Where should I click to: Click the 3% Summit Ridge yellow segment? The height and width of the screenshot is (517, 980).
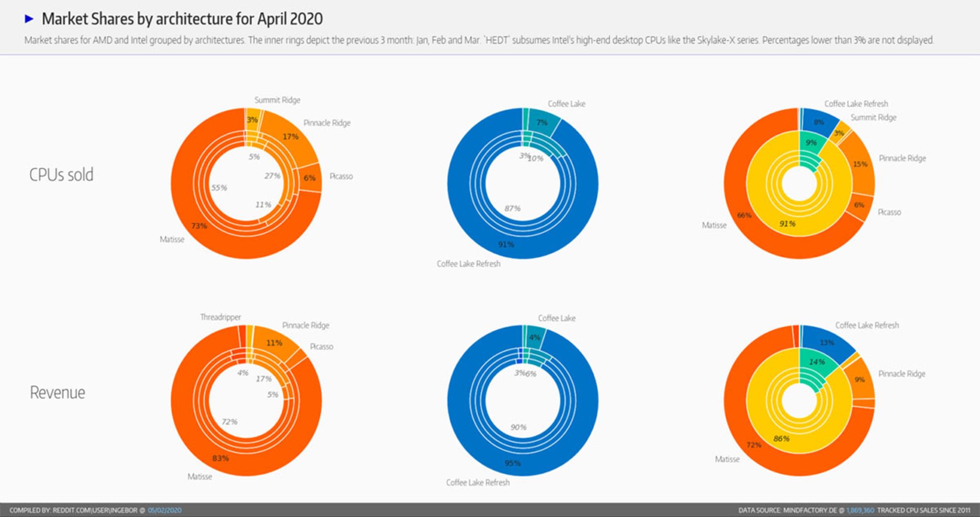point(252,120)
